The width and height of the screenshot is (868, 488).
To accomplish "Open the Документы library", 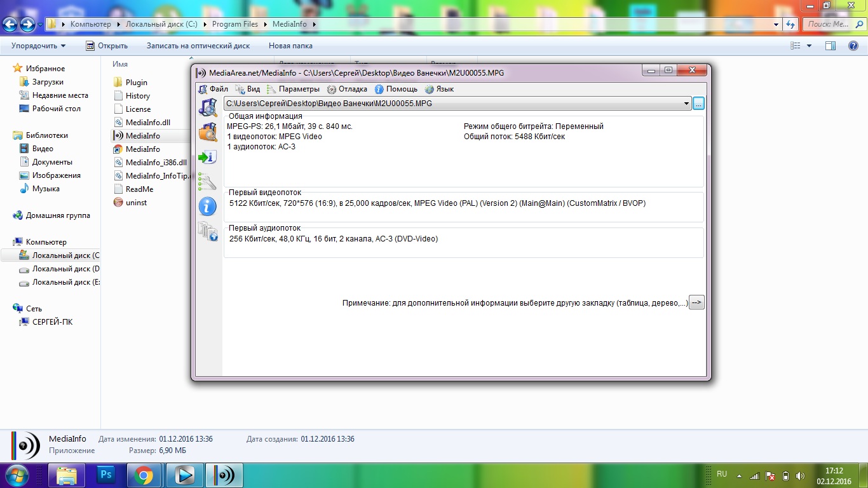I will pyautogui.click(x=45, y=161).
